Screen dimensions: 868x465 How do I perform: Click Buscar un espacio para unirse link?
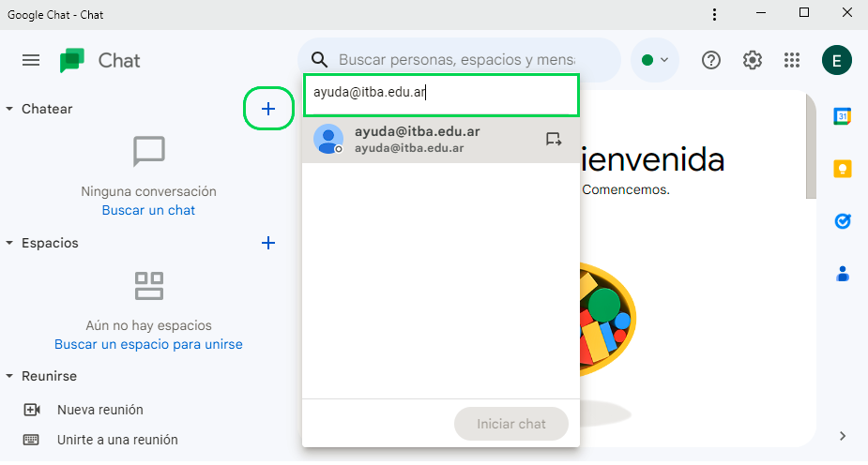[148, 344]
